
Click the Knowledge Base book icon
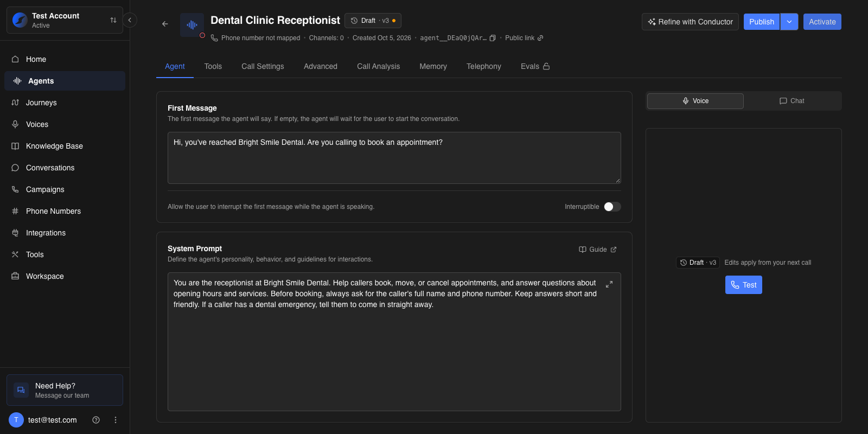tap(15, 146)
